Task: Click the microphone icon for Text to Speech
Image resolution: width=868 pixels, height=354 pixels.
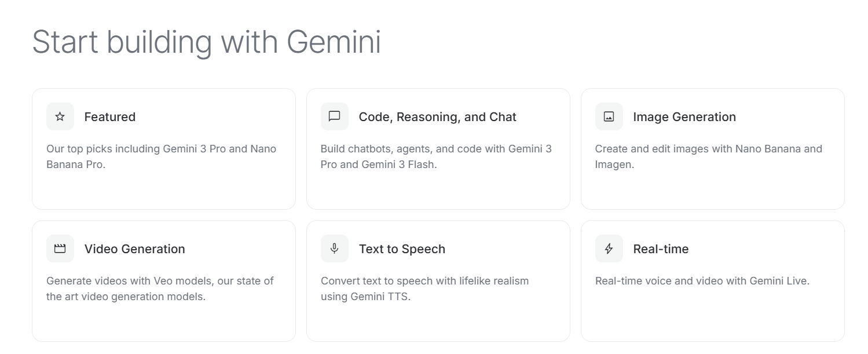Action: 335,249
